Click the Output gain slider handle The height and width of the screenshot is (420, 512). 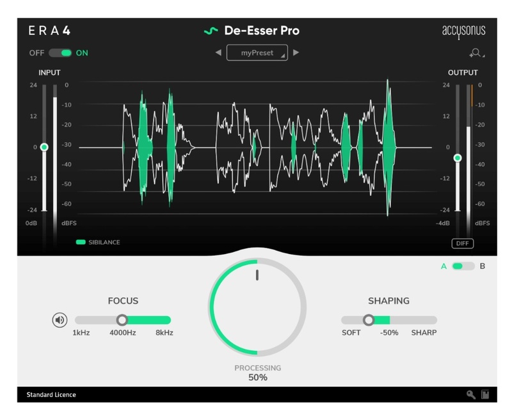[x=458, y=158]
